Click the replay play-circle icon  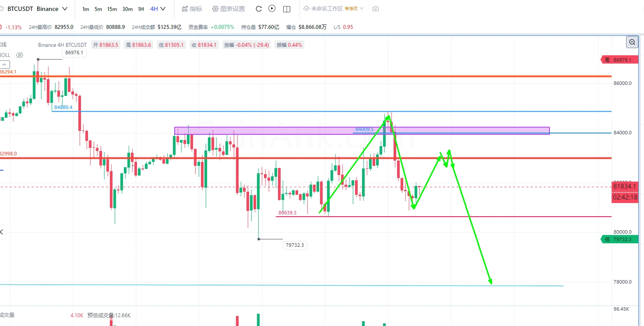[272, 9]
